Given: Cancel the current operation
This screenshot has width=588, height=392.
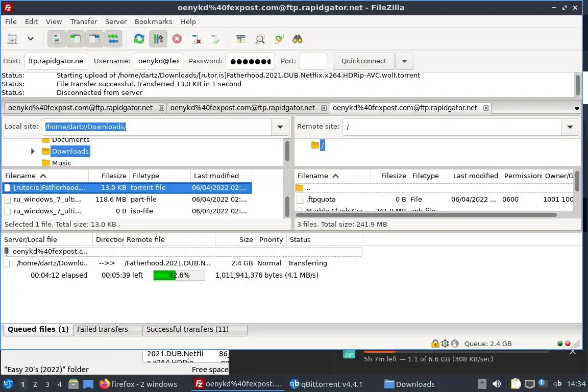Looking at the screenshot, I should 177,39.
